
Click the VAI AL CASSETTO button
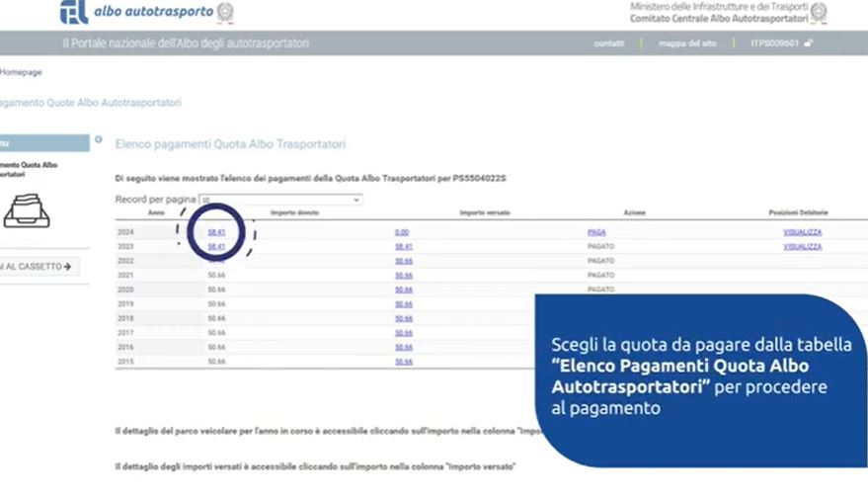39,267
